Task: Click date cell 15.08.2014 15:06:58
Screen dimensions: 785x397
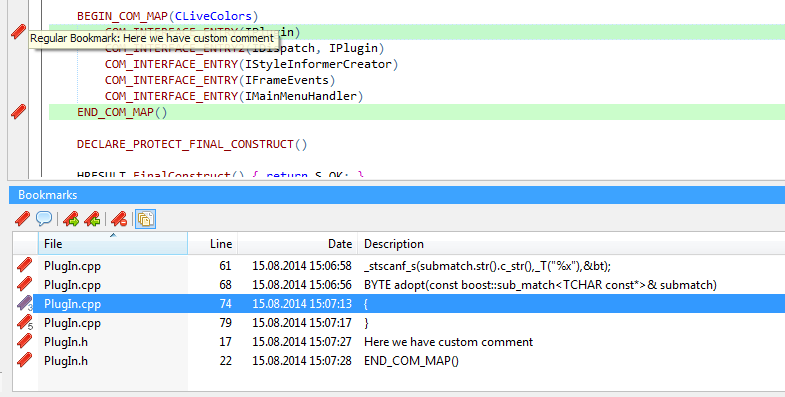Action: pyautogui.click(x=302, y=266)
